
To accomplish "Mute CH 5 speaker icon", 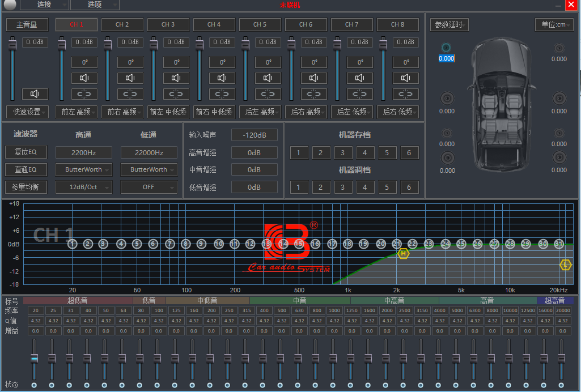I will [268, 78].
